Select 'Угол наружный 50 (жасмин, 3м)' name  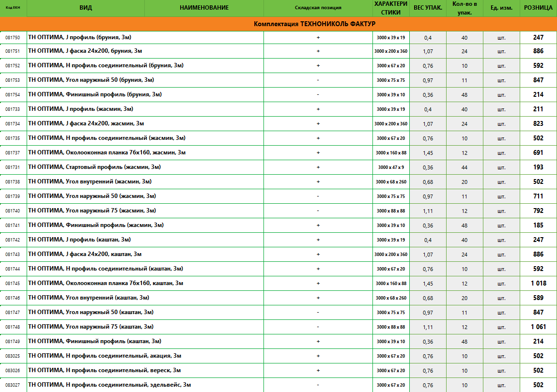[x=111, y=196]
